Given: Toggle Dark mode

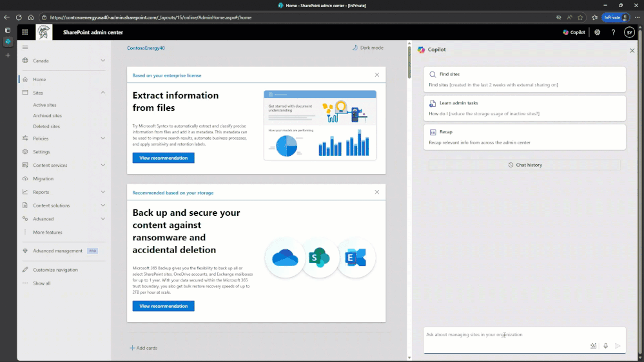Looking at the screenshot, I should 367,48.
